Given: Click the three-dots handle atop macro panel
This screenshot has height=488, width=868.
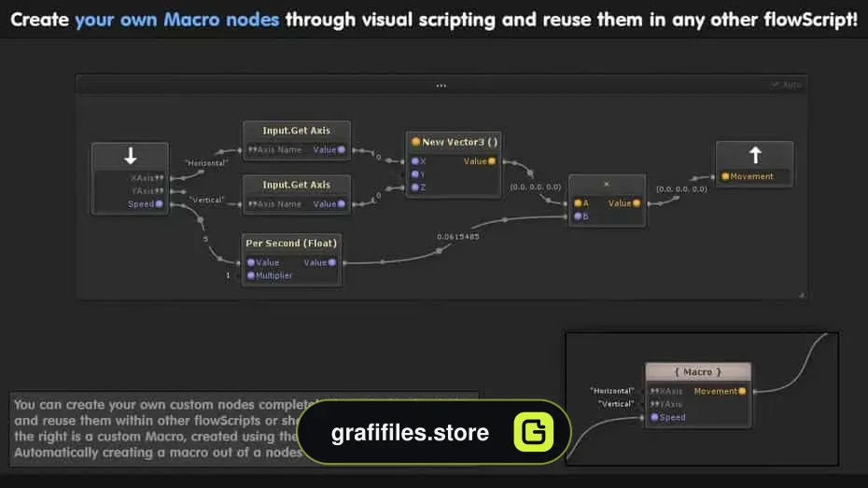Looking at the screenshot, I should click(x=441, y=86).
